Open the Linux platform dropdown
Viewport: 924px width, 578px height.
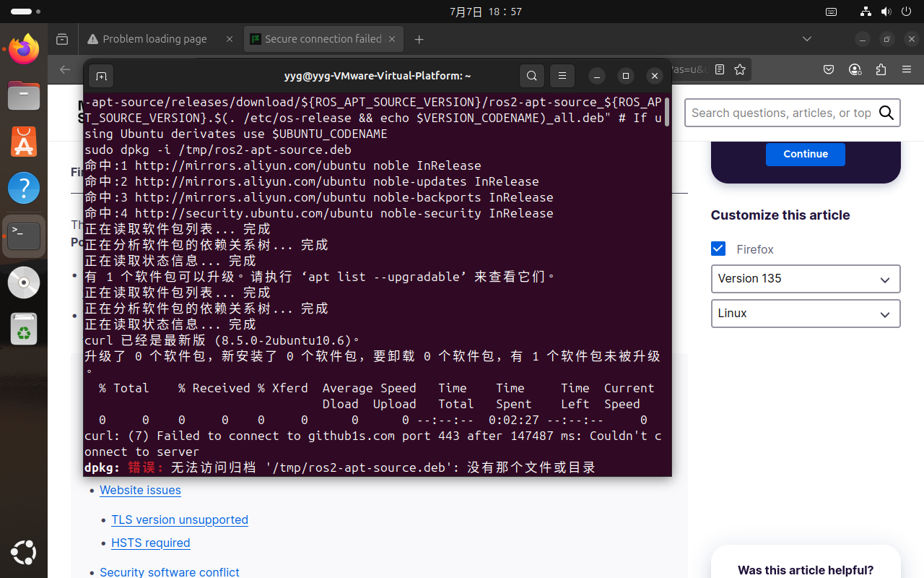[x=806, y=314]
